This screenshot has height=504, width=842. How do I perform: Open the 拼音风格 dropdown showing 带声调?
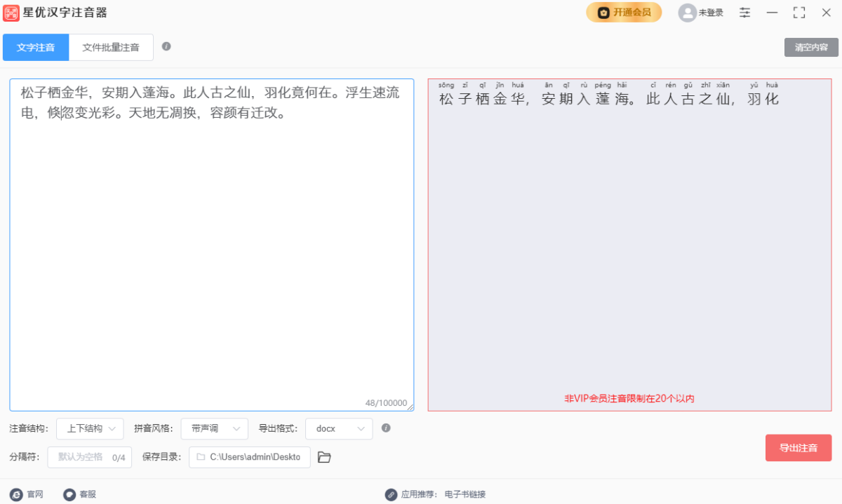coord(214,428)
